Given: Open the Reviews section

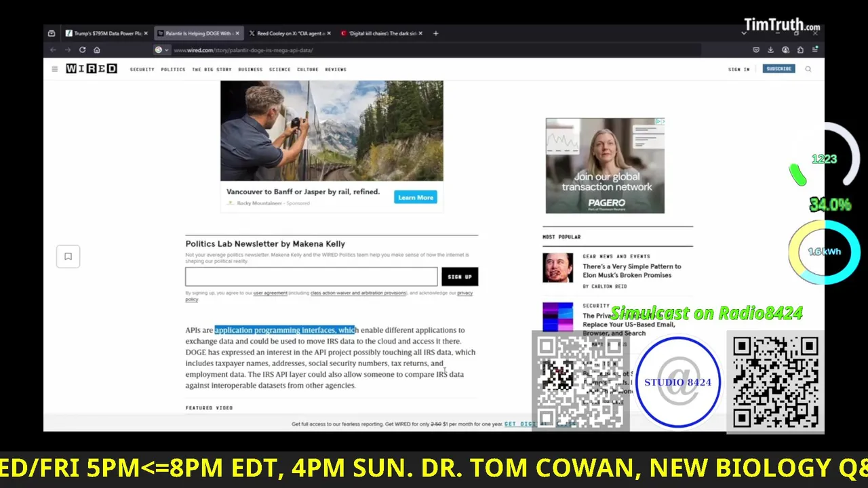Looking at the screenshot, I should (x=336, y=69).
